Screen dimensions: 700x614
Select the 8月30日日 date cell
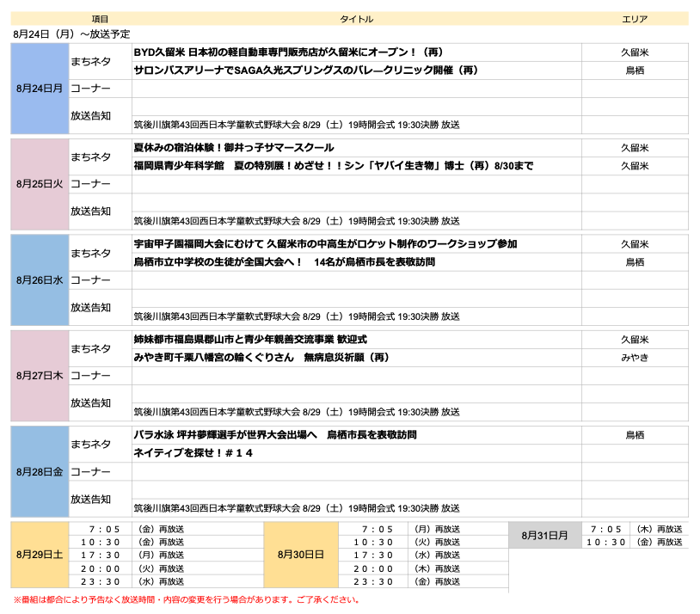click(301, 555)
